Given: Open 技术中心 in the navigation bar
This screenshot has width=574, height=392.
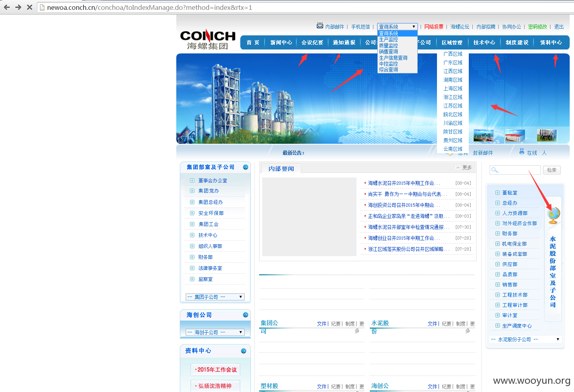Looking at the screenshot, I should (484, 42).
